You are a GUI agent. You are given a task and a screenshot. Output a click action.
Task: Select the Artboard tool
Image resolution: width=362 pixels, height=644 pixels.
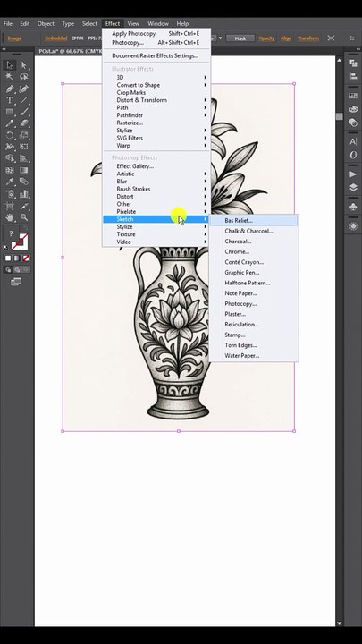pos(10,206)
